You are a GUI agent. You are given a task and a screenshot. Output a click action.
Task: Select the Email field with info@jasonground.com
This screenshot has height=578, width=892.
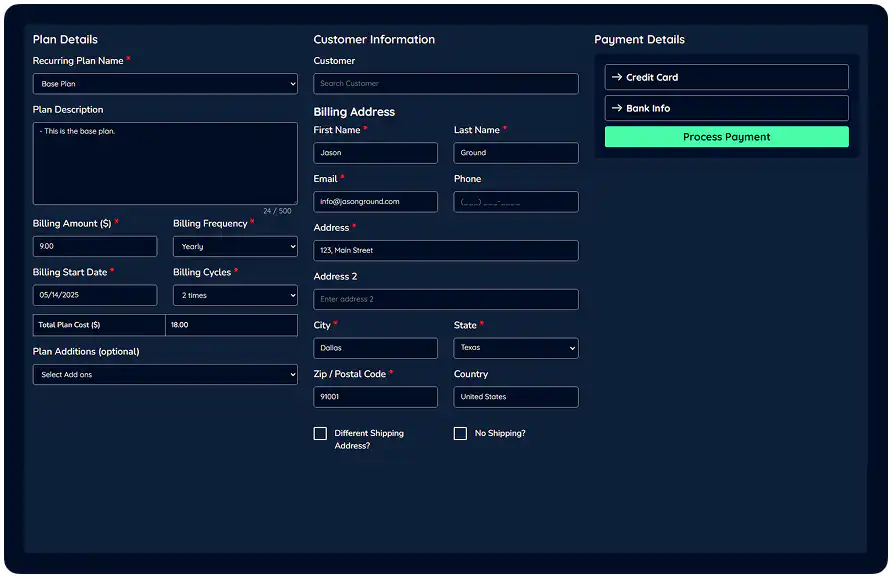pyautogui.click(x=375, y=201)
